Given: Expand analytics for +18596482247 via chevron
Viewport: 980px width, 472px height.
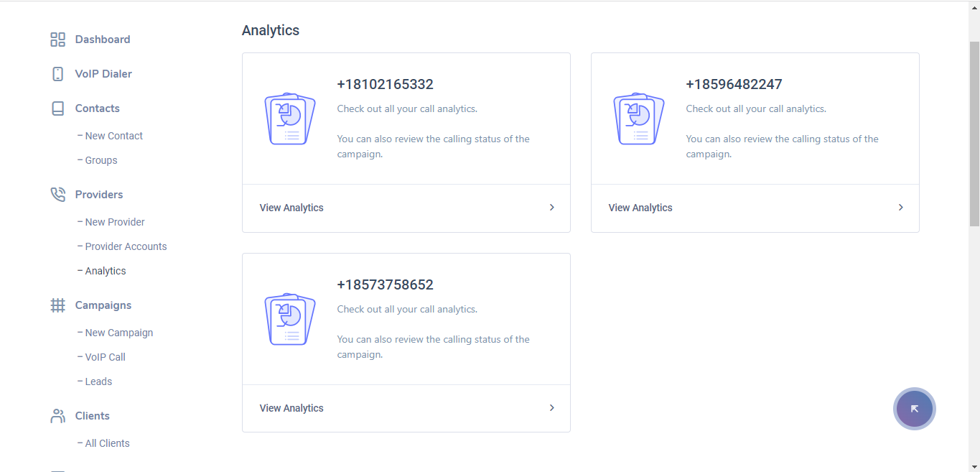Looking at the screenshot, I should [x=900, y=207].
